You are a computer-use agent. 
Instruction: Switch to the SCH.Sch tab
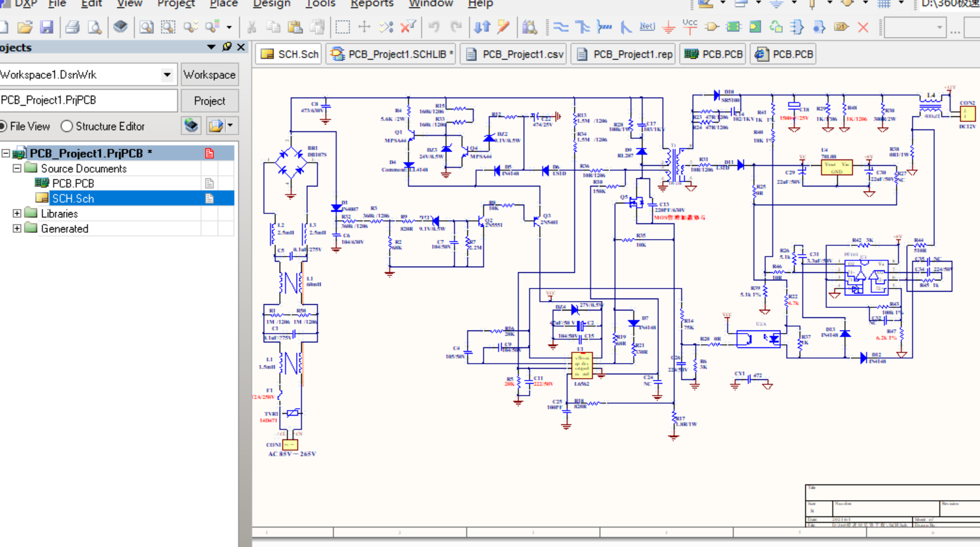coord(289,54)
